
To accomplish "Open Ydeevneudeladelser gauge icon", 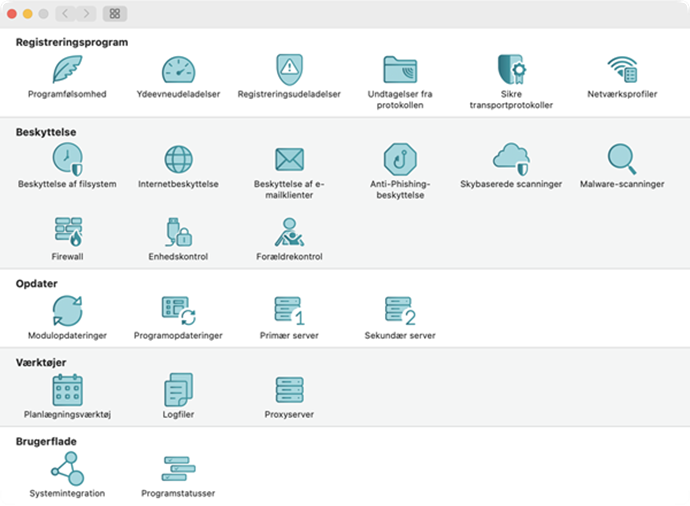I will click(178, 70).
